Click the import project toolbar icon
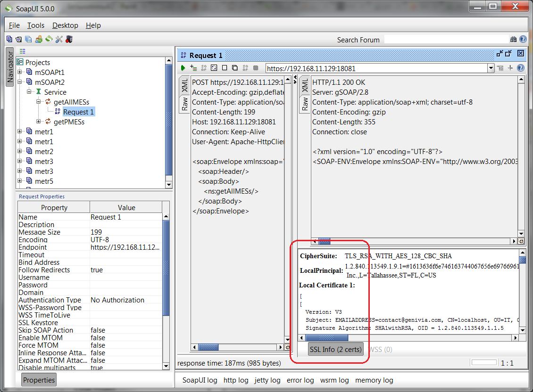533x392 pixels. click(x=19, y=40)
